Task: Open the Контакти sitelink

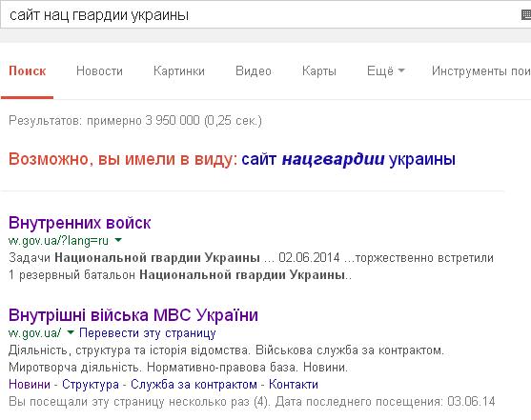Action: tap(294, 385)
